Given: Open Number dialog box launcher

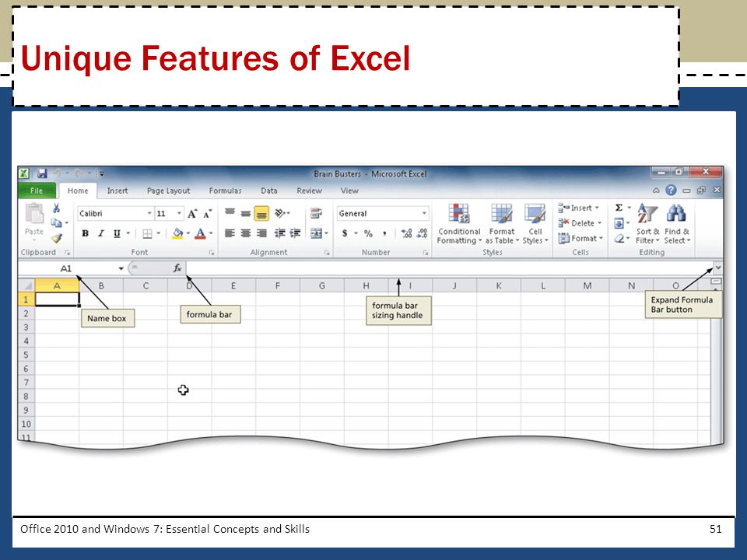Looking at the screenshot, I should [426, 252].
